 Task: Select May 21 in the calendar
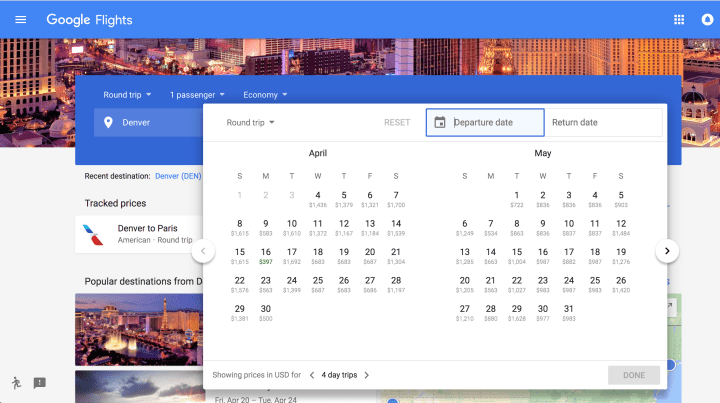491,284
